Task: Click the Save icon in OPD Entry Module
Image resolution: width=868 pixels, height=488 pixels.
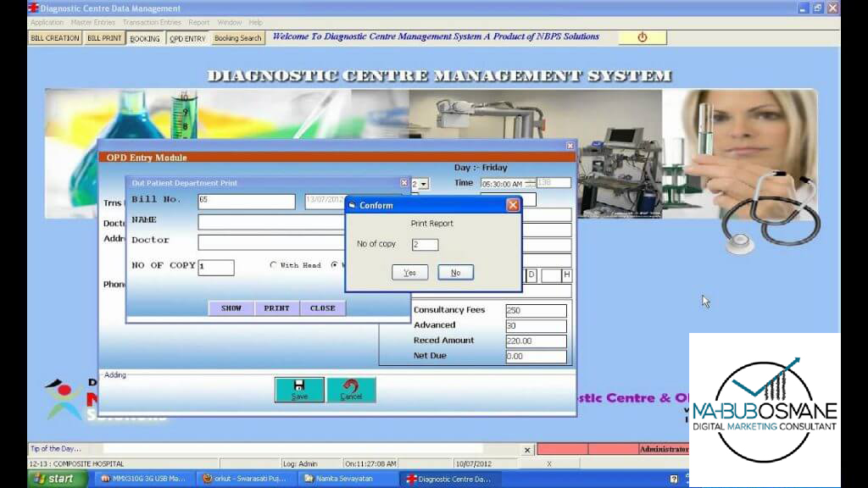Action: [298, 390]
